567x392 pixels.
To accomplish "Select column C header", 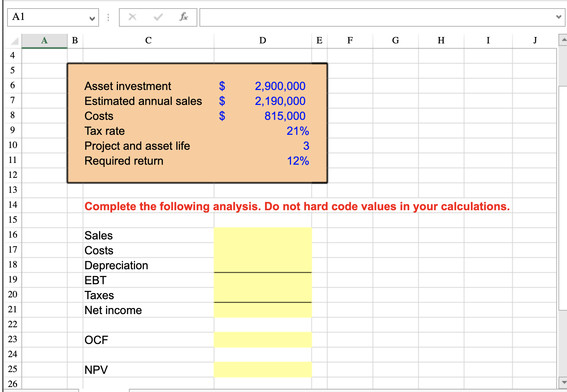I will pyautogui.click(x=149, y=41).
